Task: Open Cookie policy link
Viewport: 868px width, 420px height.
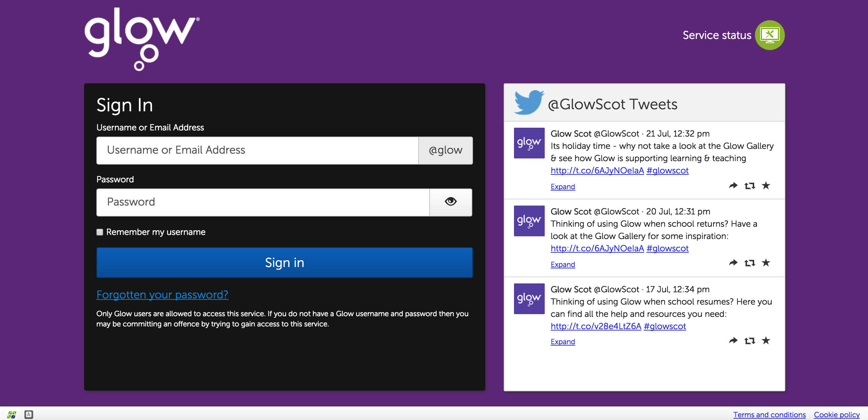Action: pos(837,415)
